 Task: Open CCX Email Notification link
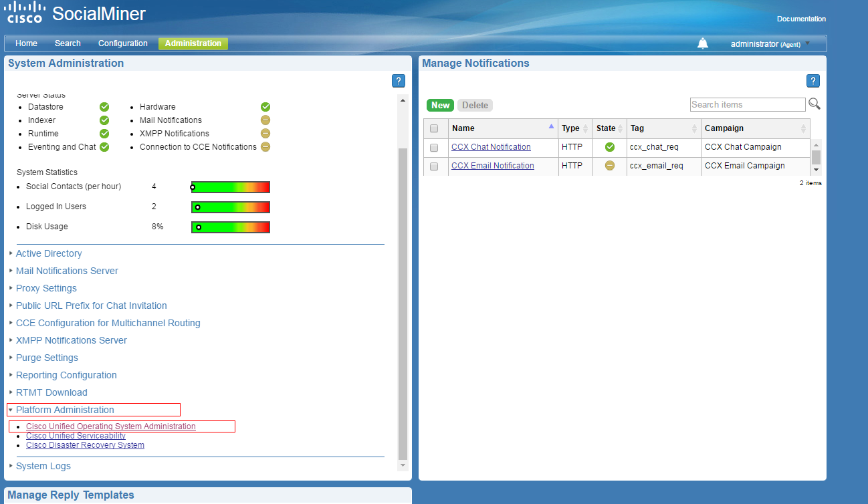coord(493,166)
